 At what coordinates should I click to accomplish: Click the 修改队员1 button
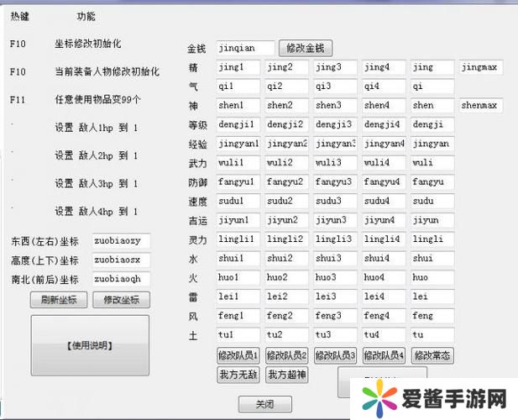[238, 355]
